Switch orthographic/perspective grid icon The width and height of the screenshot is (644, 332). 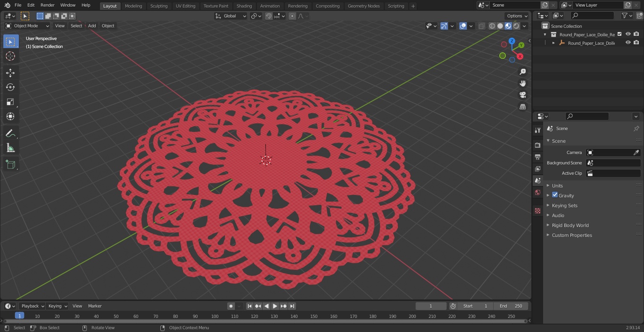(522, 107)
